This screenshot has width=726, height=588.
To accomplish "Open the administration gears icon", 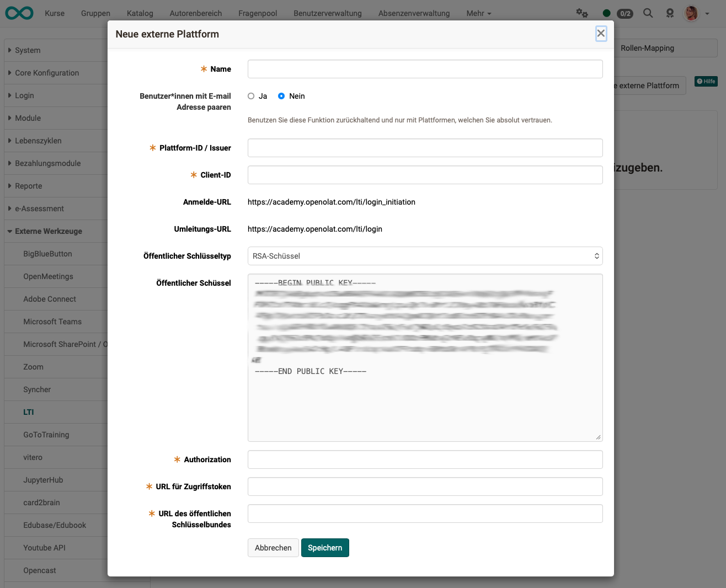I will click(581, 13).
